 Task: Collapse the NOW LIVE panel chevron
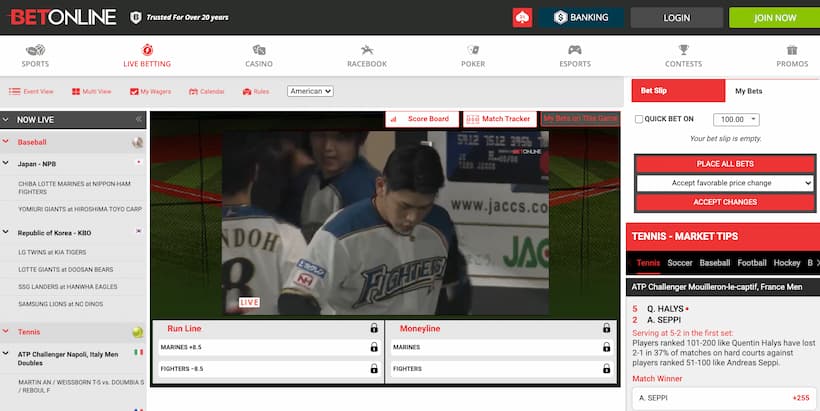[x=6, y=120]
